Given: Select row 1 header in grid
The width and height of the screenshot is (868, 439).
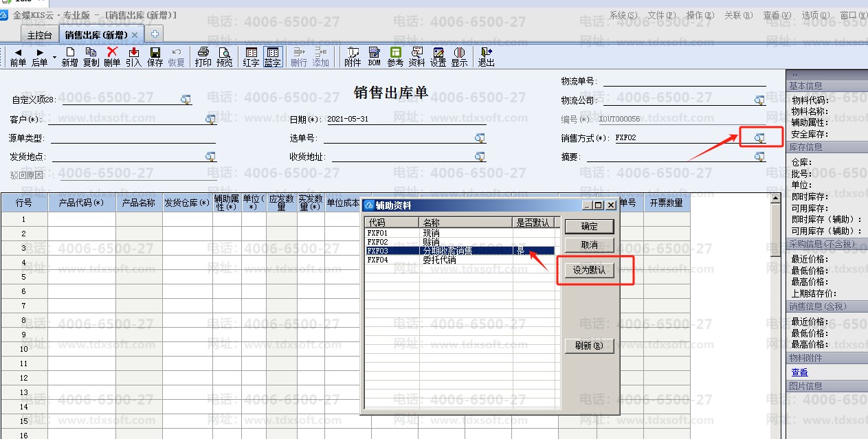Looking at the screenshot, I should click(24, 219).
